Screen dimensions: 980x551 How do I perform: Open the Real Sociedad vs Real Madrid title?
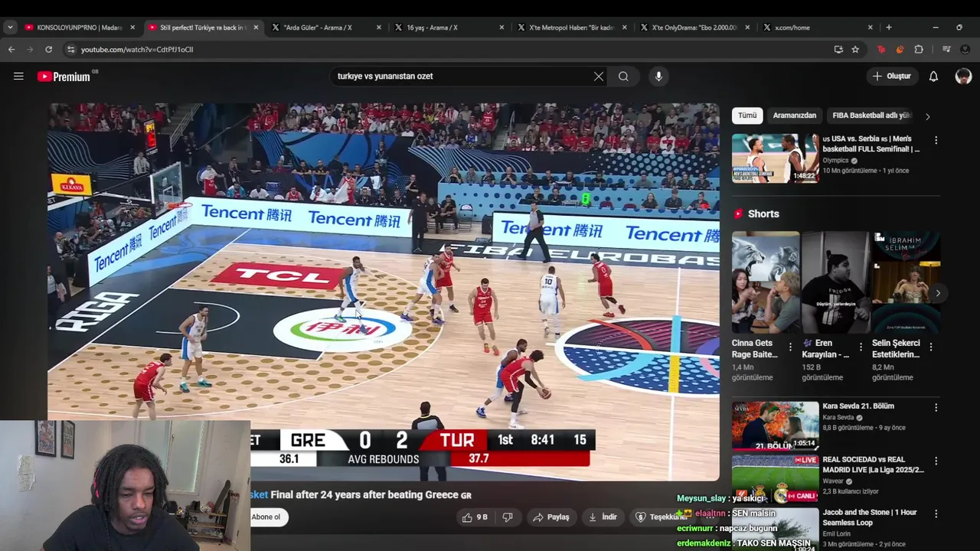point(873,465)
